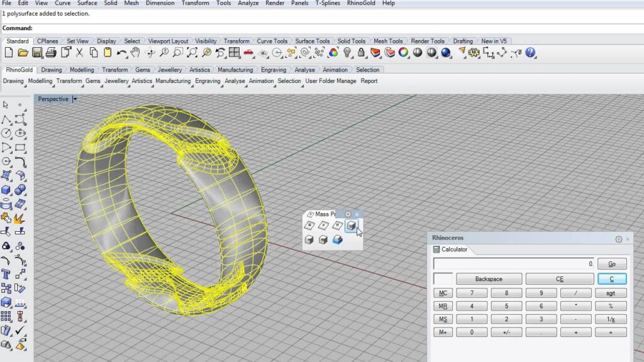This screenshot has height=362, width=644.
Task: Open the RhinoGold menu in menu bar
Action: 361,3
